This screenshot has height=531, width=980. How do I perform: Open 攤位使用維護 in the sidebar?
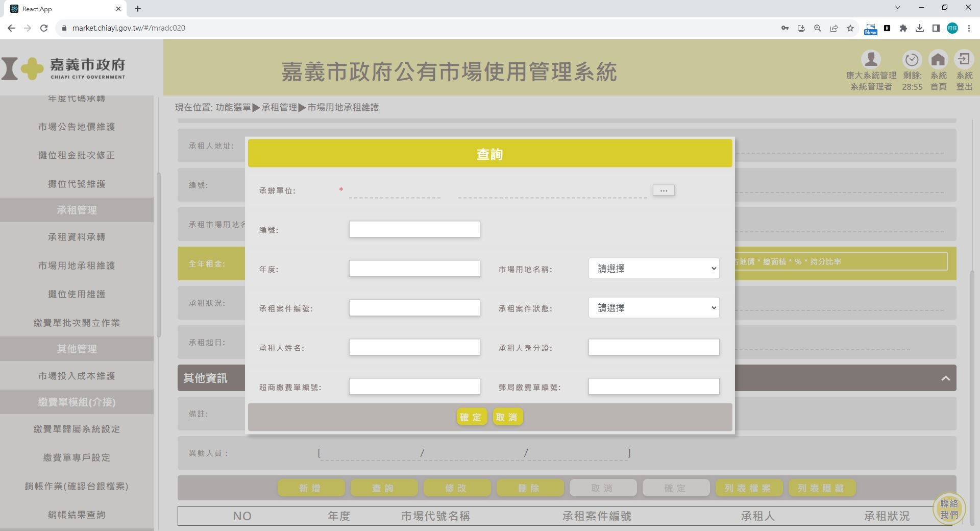(x=77, y=294)
